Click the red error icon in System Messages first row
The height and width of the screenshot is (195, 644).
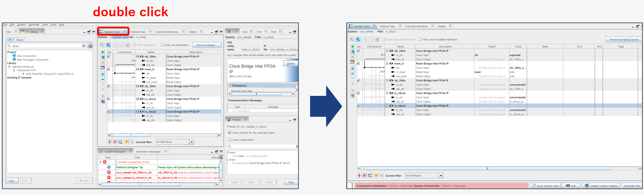[105, 162]
